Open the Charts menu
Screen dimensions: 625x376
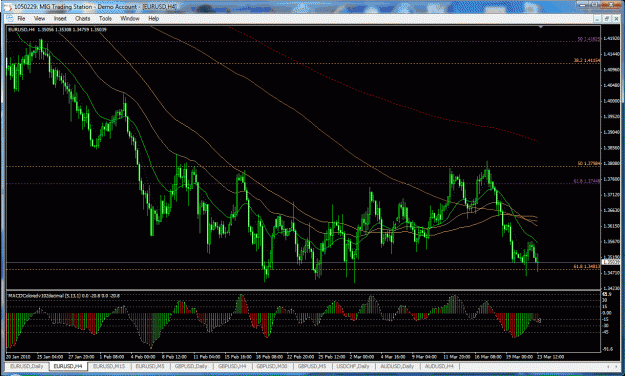click(x=83, y=18)
